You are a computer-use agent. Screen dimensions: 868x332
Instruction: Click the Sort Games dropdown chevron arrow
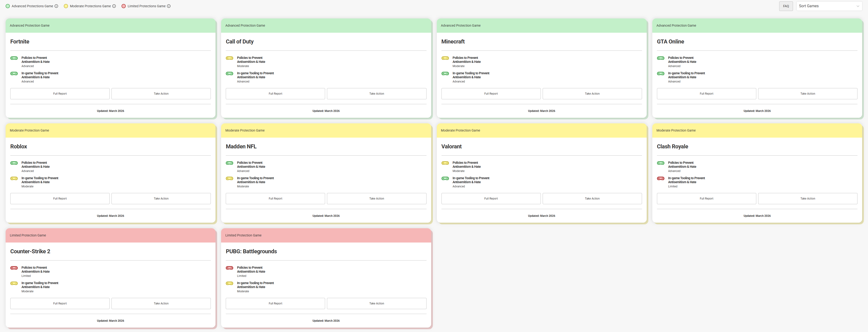(x=857, y=6)
